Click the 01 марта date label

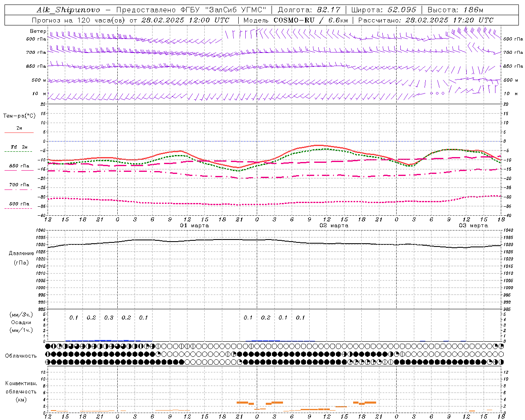(194, 226)
